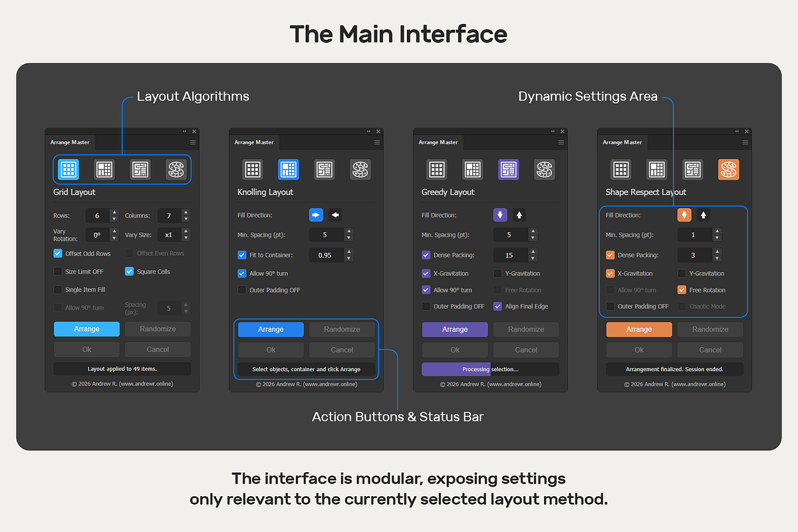Click Processing selection progress bar in Greedy panel
This screenshot has height=532, width=798.
pos(491,369)
